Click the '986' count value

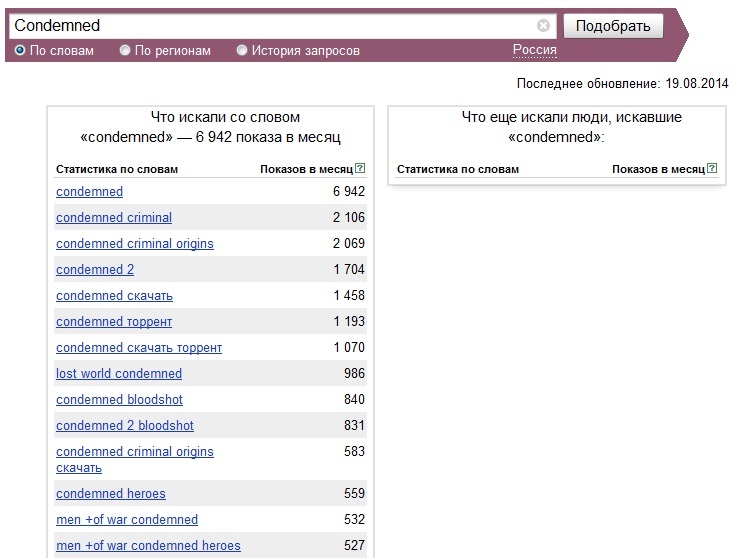(x=354, y=374)
